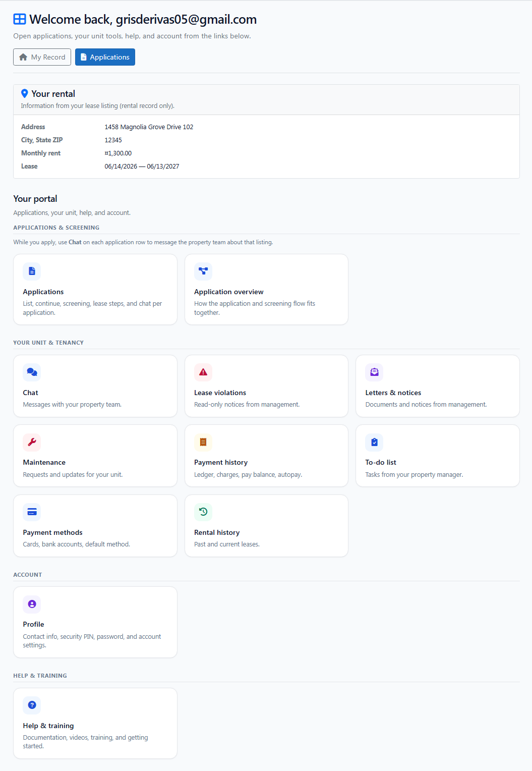Click the Your portal heading
Image resolution: width=532 pixels, height=771 pixels.
click(x=35, y=199)
